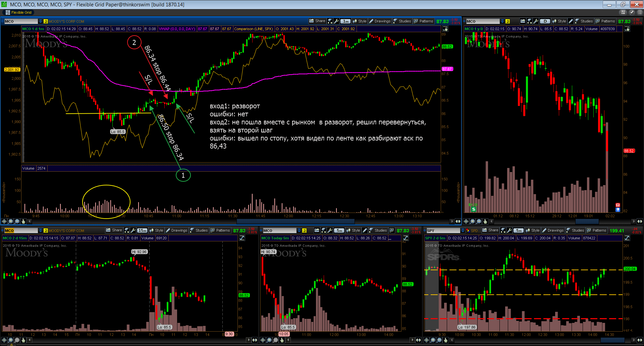Click multicolor link icon on SPY chart
Screen dimensions: 644x346
[468, 230]
